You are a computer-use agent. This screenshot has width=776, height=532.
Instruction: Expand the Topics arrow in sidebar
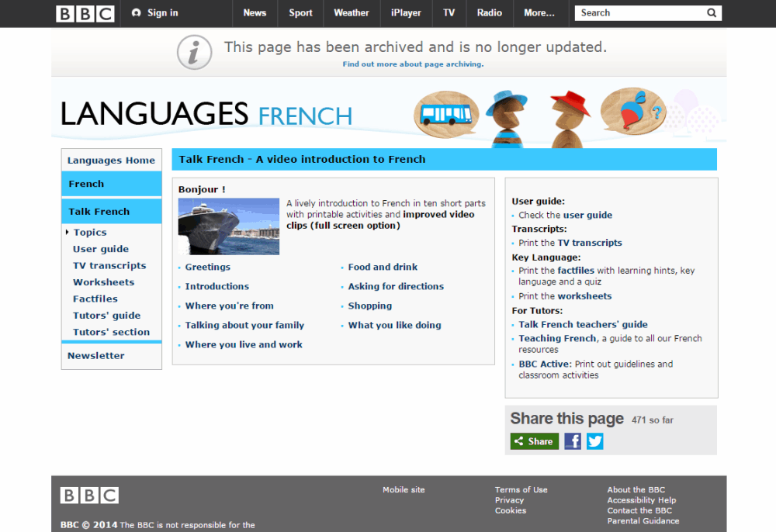[x=67, y=232]
